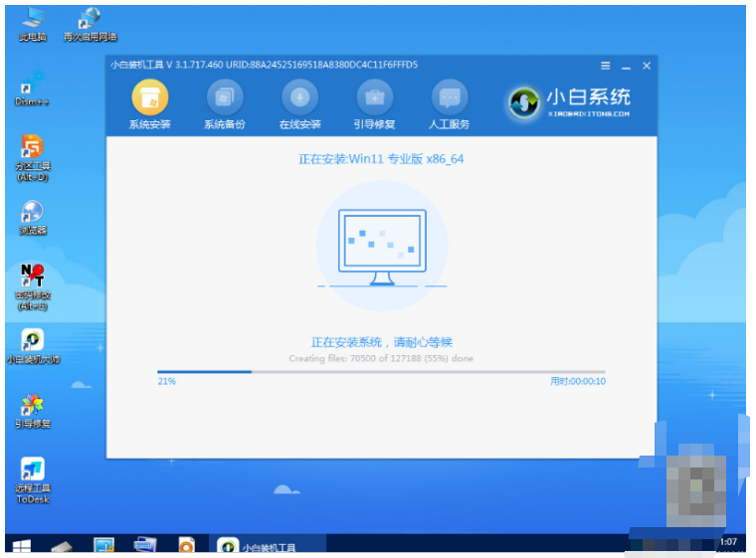Open 此电脑 desktop icon
Screen dimensions: 756x558
pos(33,25)
